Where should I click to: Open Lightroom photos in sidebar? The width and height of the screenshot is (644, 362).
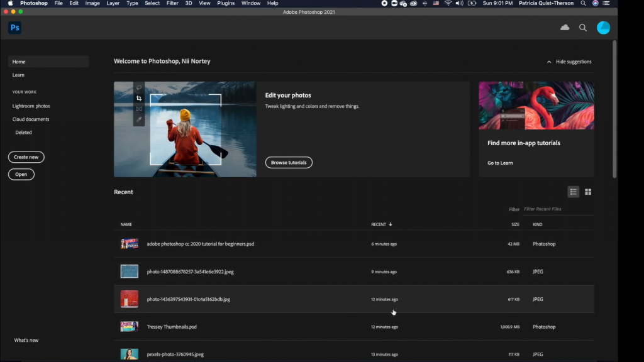coord(31,106)
